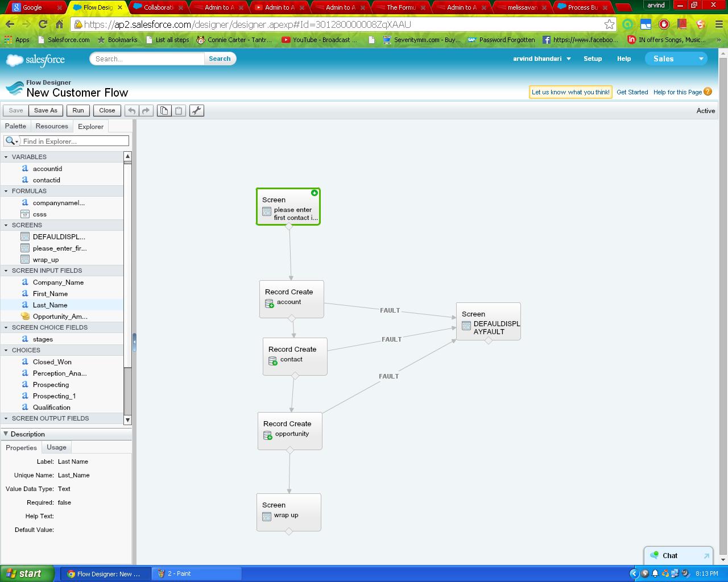Click the Apps grid in the bookmarks bar

coord(8,40)
